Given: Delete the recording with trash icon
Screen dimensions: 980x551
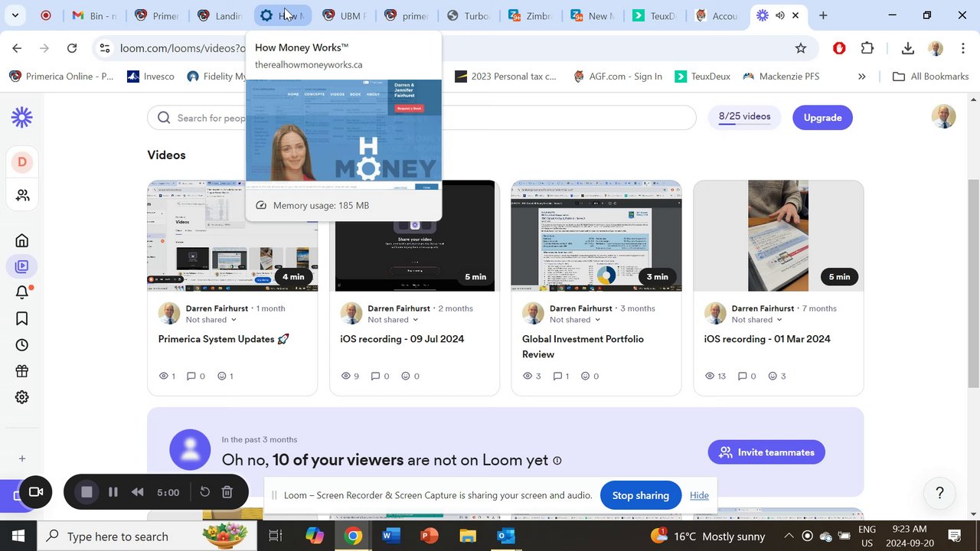Looking at the screenshot, I should point(227,492).
